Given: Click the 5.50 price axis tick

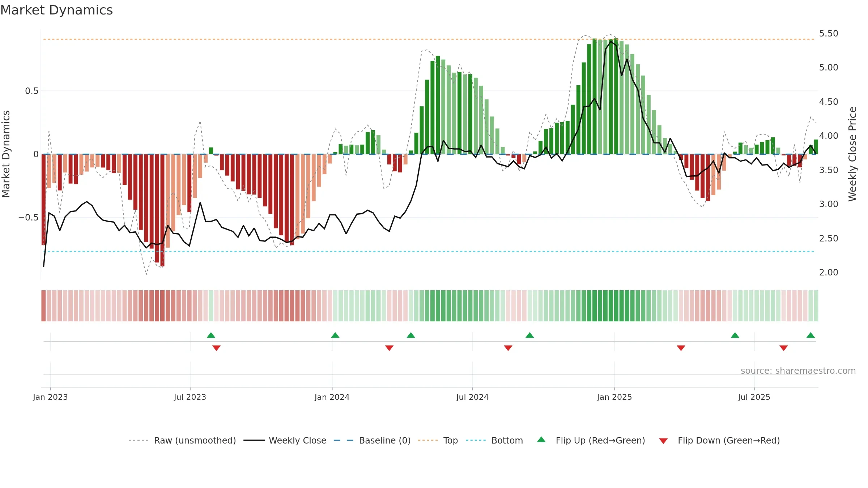Looking at the screenshot, I should (x=829, y=34).
